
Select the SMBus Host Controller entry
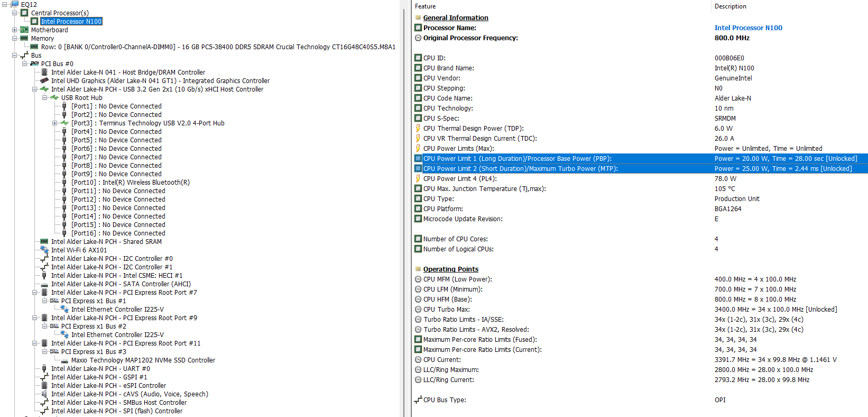tap(119, 402)
